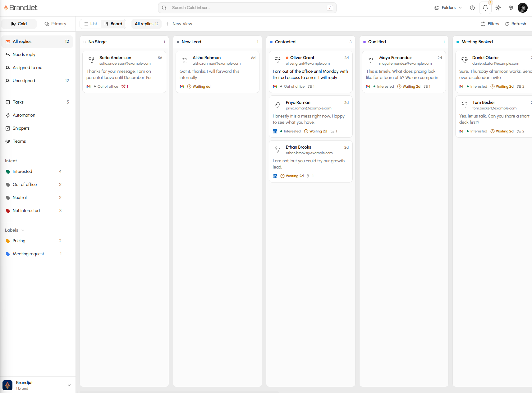Click the help question mark icon
Screen dimensions: 532x393
pyautogui.click(x=472, y=8)
